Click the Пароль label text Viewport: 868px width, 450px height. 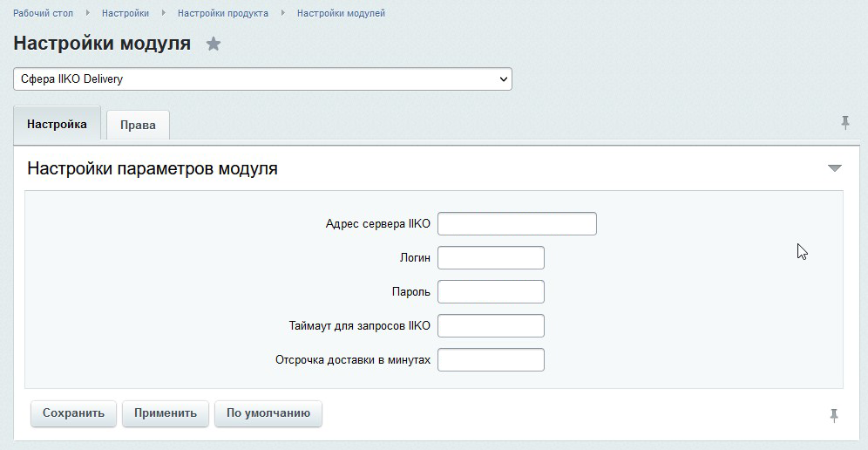click(x=411, y=292)
